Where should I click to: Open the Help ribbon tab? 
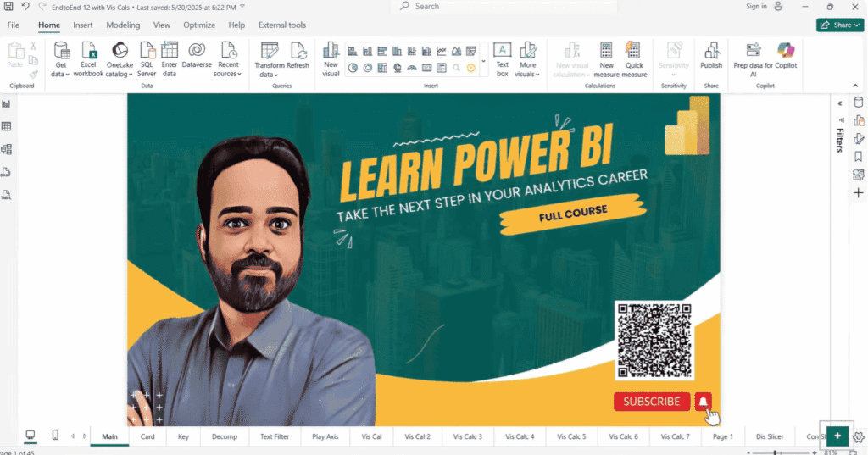(x=236, y=25)
